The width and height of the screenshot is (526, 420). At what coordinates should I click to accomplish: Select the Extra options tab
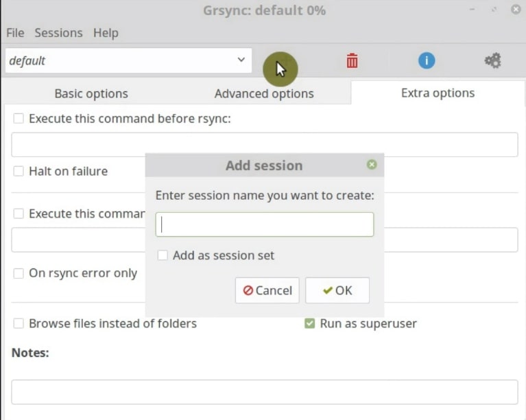(x=438, y=93)
